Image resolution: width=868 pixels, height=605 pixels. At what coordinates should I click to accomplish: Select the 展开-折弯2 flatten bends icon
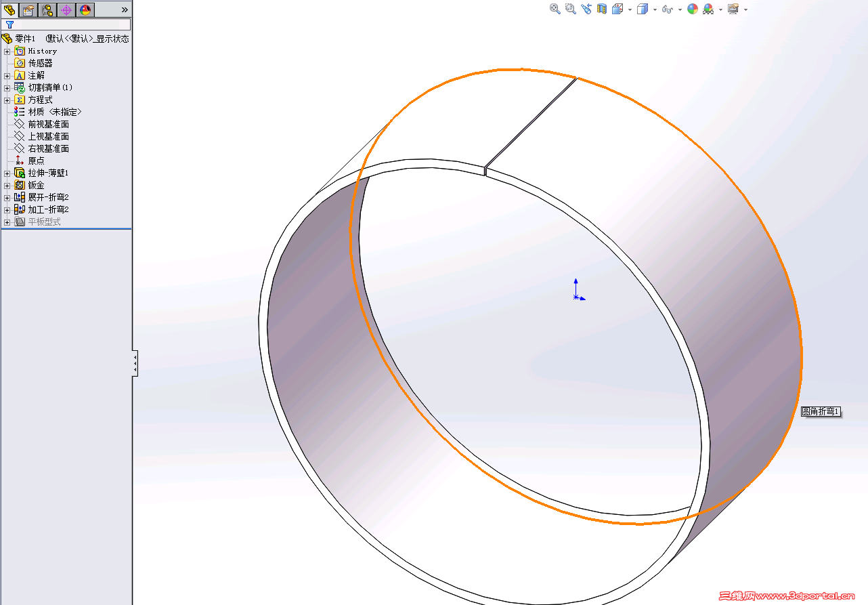tap(20, 197)
